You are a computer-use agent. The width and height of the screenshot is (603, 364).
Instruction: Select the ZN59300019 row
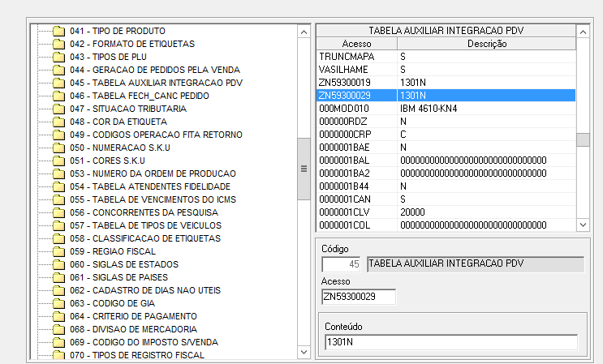pyautogui.click(x=446, y=83)
